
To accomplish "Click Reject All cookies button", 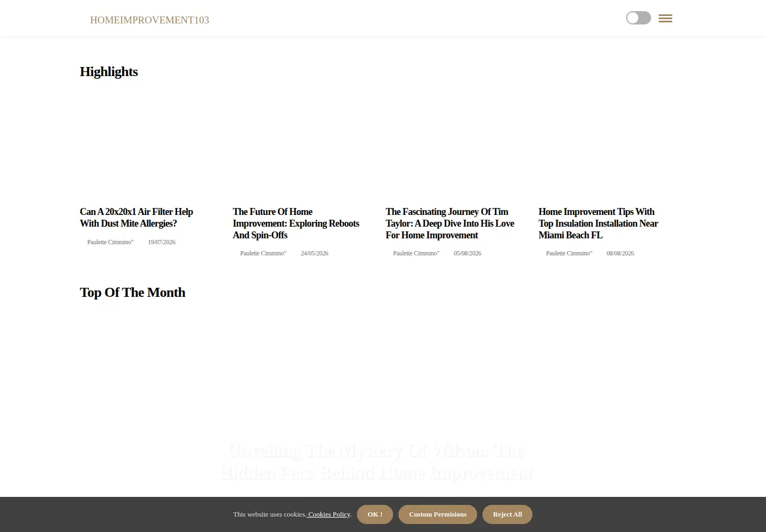I will pos(507,514).
